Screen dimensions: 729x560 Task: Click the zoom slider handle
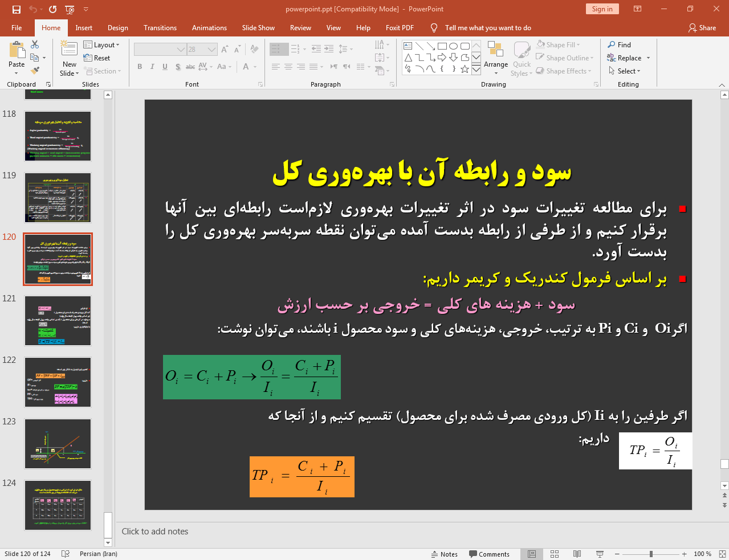click(651, 554)
